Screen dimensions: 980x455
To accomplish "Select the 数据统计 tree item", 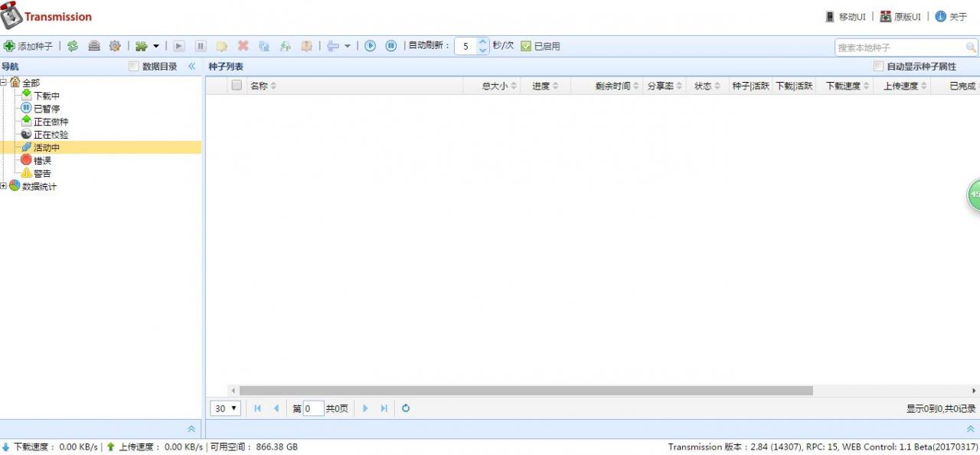I will click(x=39, y=187).
